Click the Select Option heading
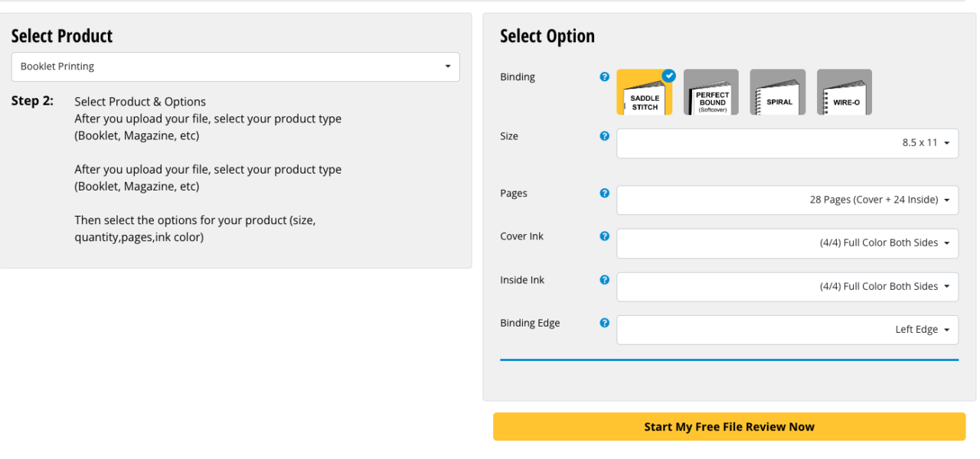Viewport: 980px width, 459px height. (x=547, y=36)
